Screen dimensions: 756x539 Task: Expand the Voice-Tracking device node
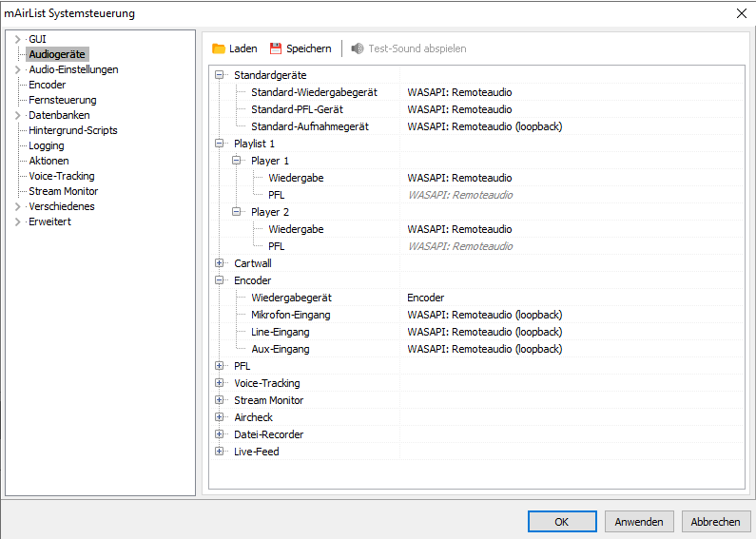click(220, 383)
